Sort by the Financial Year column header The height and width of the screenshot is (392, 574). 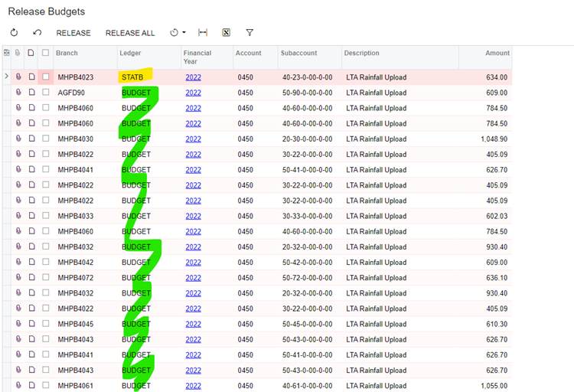(x=197, y=57)
